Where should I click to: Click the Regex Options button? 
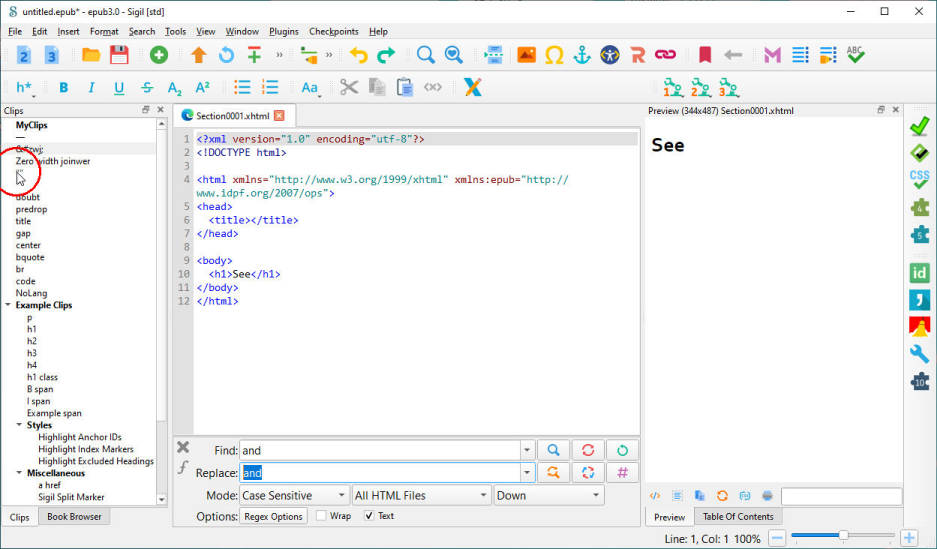tap(273, 516)
